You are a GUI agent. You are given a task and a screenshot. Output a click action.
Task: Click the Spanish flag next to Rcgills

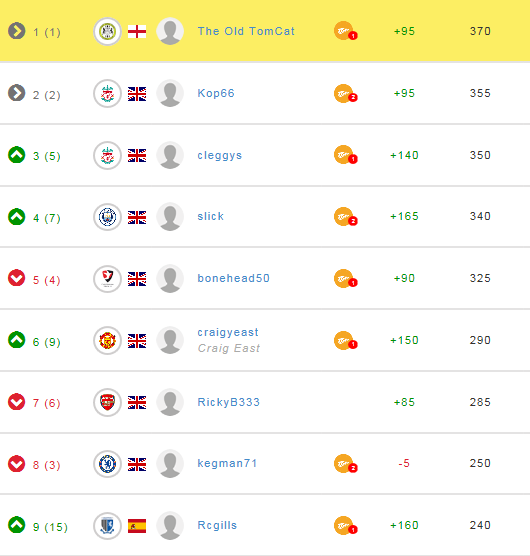pos(137,526)
